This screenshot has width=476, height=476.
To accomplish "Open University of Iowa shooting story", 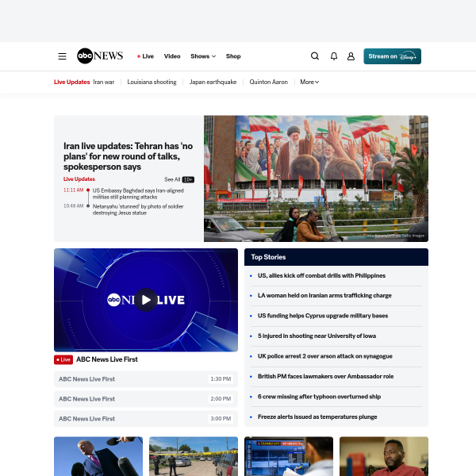I will pos(317,336).
